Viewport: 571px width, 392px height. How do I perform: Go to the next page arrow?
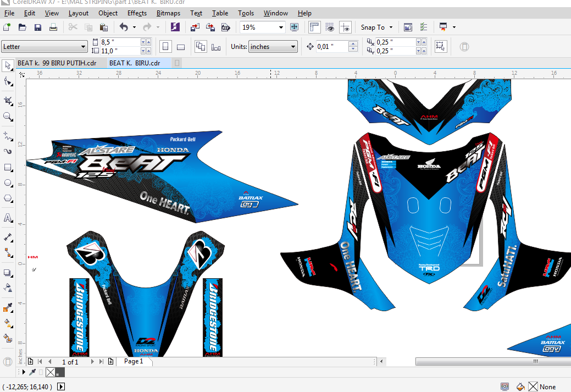pyautogui.click(x=92, y=362)
